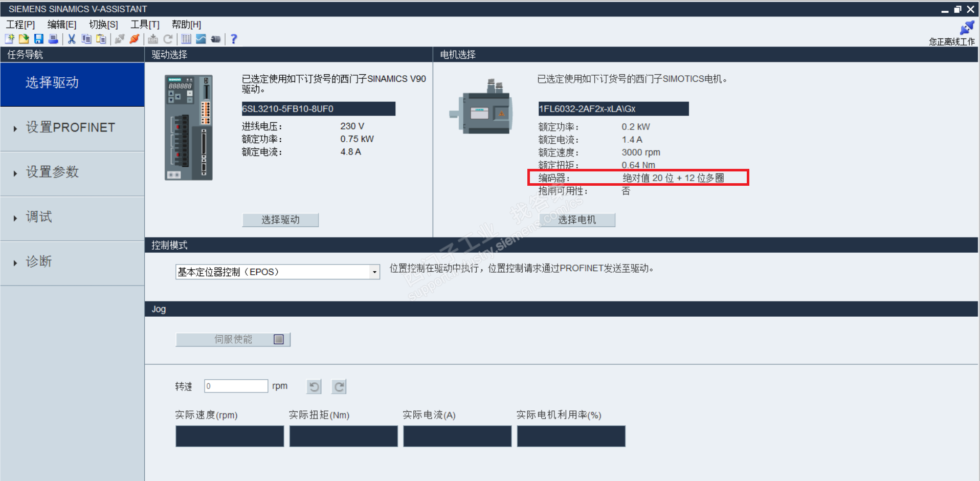This screenshot has height=481, width=980.
Task: Click the gray go-offline plug icon
Action: pyautogui.click(x=120, y=39)
